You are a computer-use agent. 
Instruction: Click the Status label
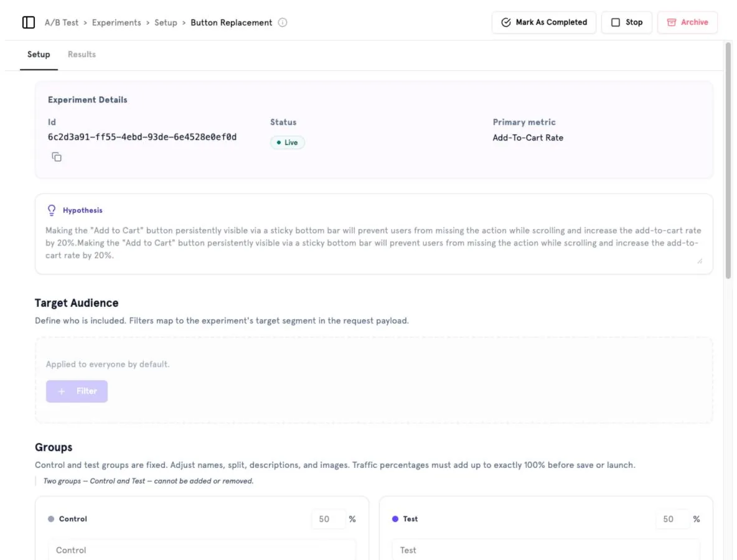pos(283,122)
